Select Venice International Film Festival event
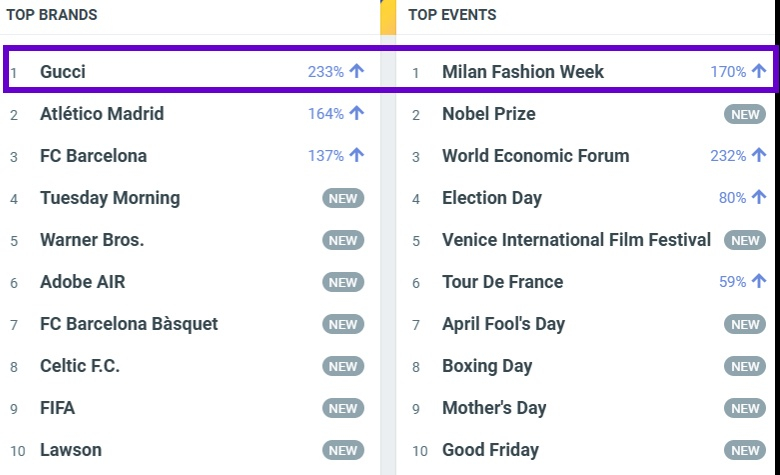 pyautogui.click(x=576, y=240)
